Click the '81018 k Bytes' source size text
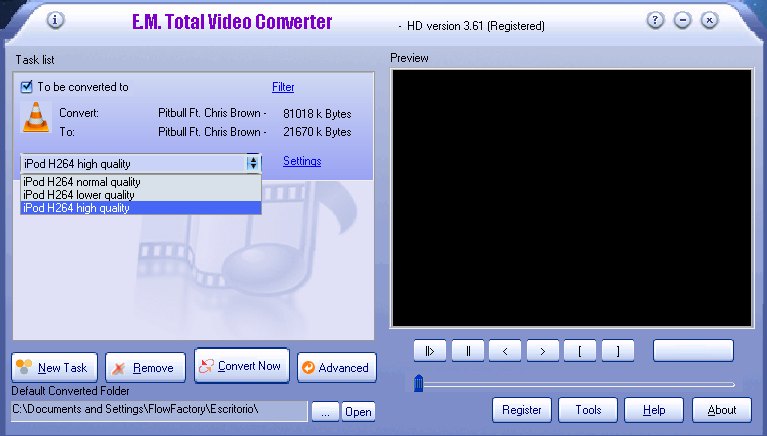767x436 pixels. [x=317, y=114]
